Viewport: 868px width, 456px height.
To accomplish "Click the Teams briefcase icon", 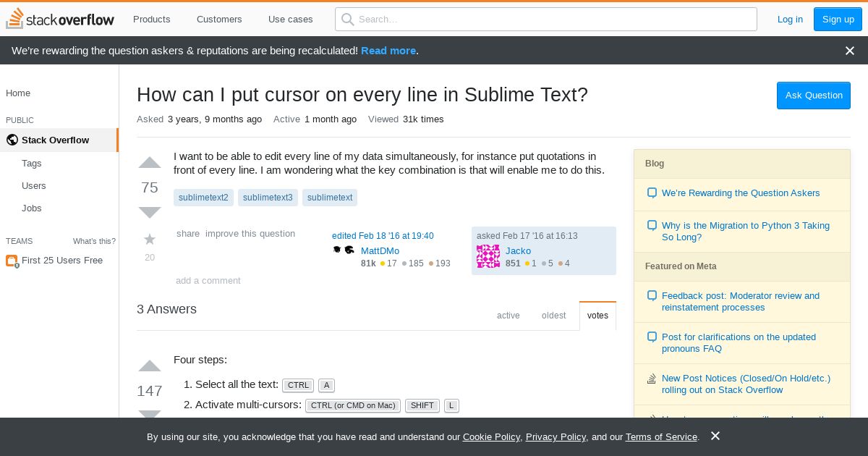I will point(12,261).
